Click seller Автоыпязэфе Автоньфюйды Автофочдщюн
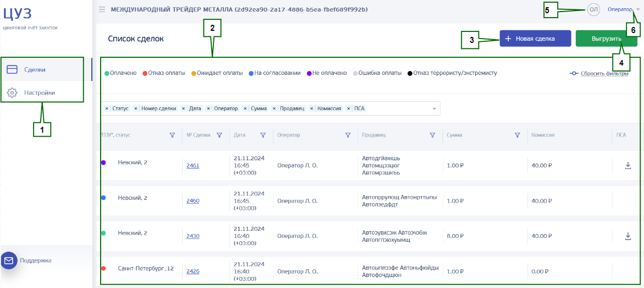Screen dimensions: 644x288 click(x=400, y=271)
